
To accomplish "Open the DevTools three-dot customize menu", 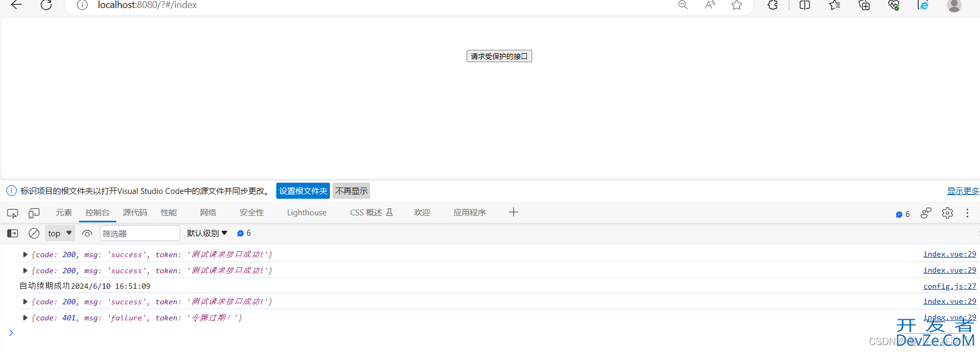I will [968, 213].
